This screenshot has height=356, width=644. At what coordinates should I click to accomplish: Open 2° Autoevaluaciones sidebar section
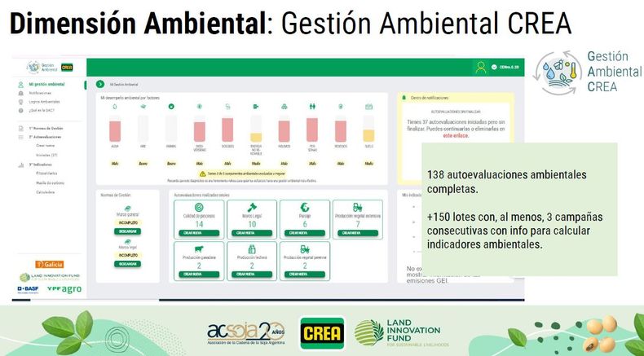45,137
